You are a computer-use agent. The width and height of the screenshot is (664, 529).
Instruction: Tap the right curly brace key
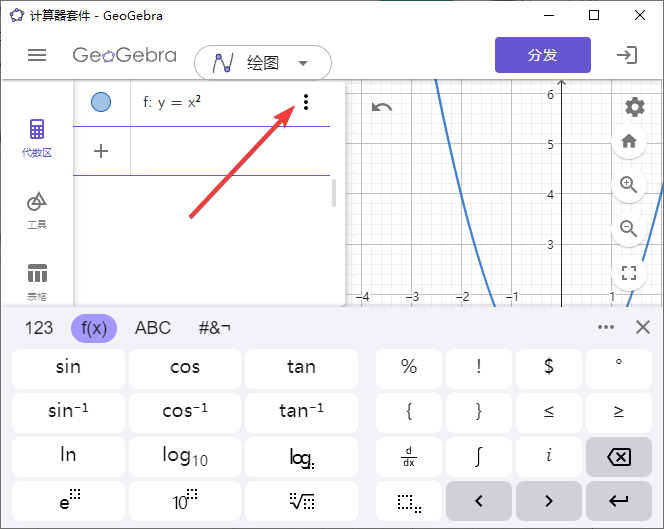click(479, 412)
